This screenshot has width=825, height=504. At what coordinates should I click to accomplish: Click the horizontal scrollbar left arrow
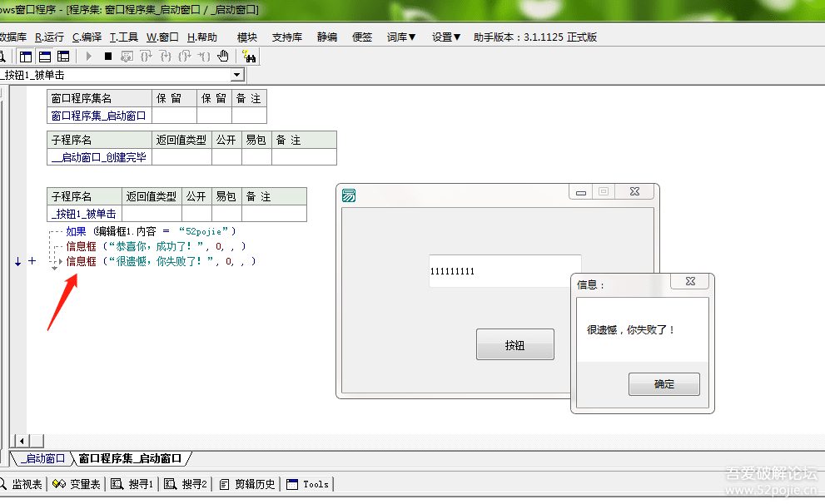22,441
